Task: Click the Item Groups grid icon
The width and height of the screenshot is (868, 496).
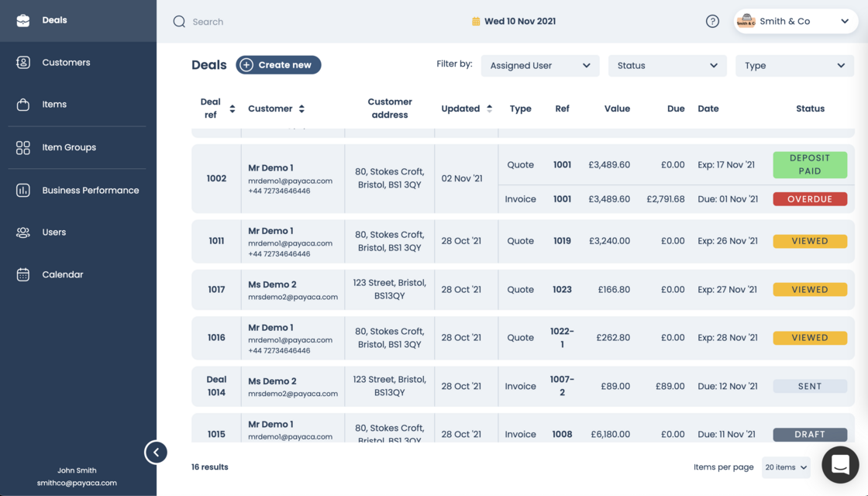Action: 23,147
